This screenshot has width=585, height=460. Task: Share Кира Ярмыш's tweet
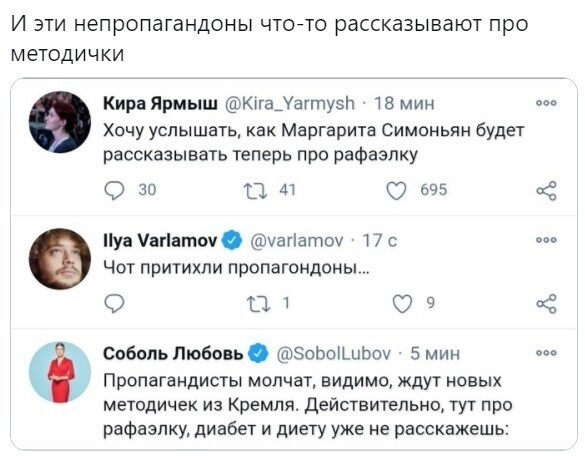click(547, 191)
